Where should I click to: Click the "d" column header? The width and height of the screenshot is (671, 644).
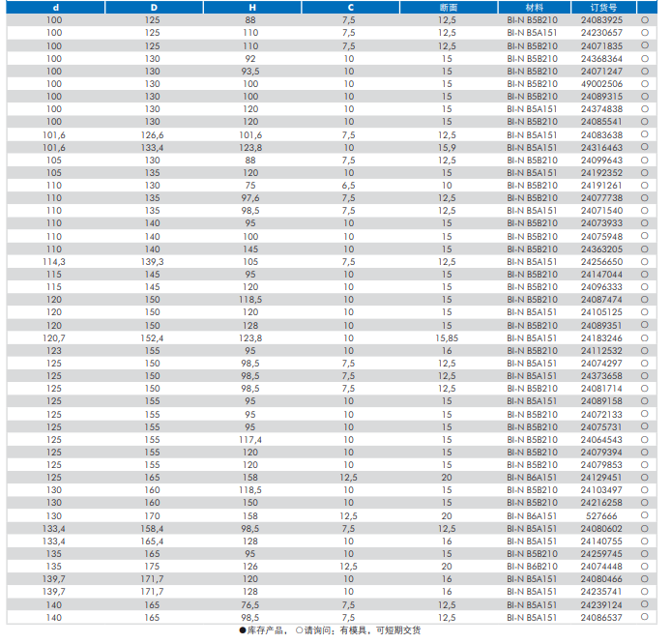click(55, 7)
